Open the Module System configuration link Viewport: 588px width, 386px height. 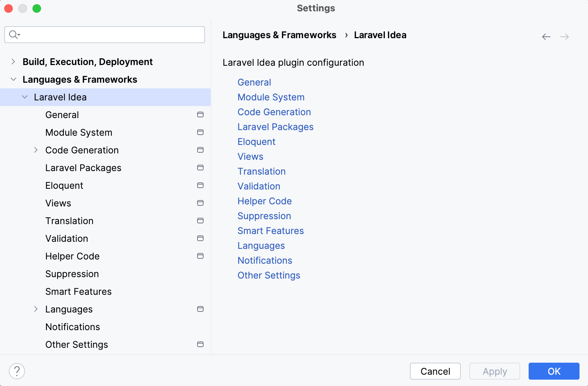[x=271, y=97]
